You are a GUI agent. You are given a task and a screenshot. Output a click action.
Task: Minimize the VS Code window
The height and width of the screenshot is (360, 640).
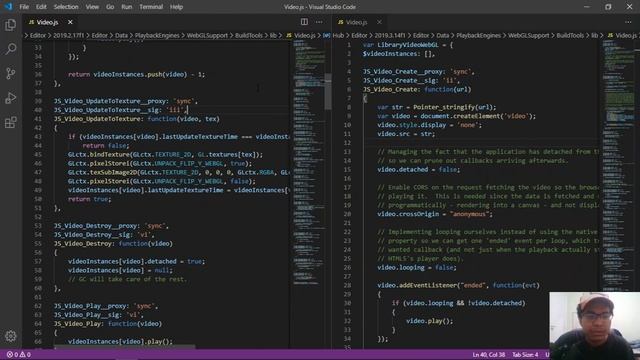pyautogui.click(x=587, y=7)
